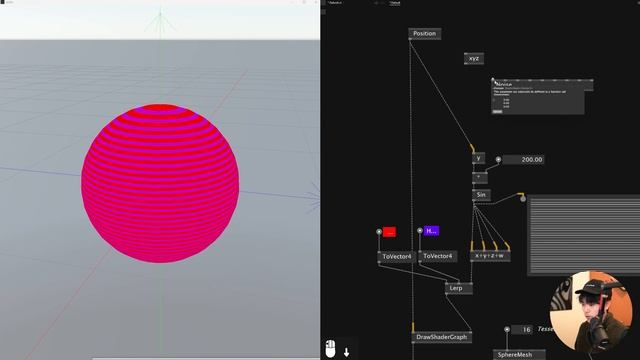Select ToVector4 node under purple swatch
The height and width of the screenshot is (360, 640).
(438, 256)
